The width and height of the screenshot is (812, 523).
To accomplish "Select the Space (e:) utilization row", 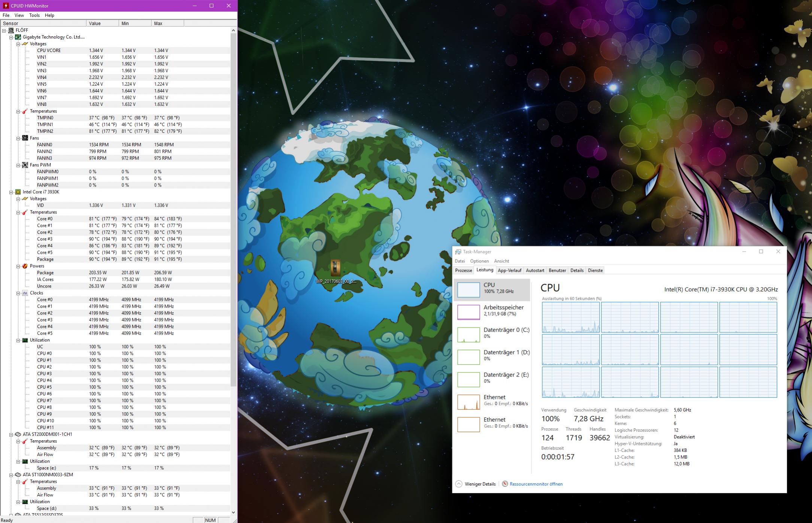I will click(115, 468).
